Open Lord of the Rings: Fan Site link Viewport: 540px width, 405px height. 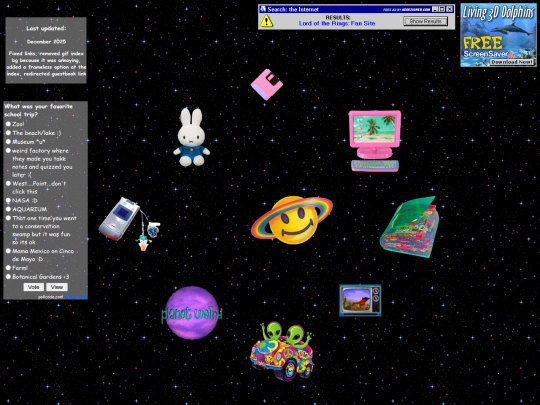pos(337,23)
